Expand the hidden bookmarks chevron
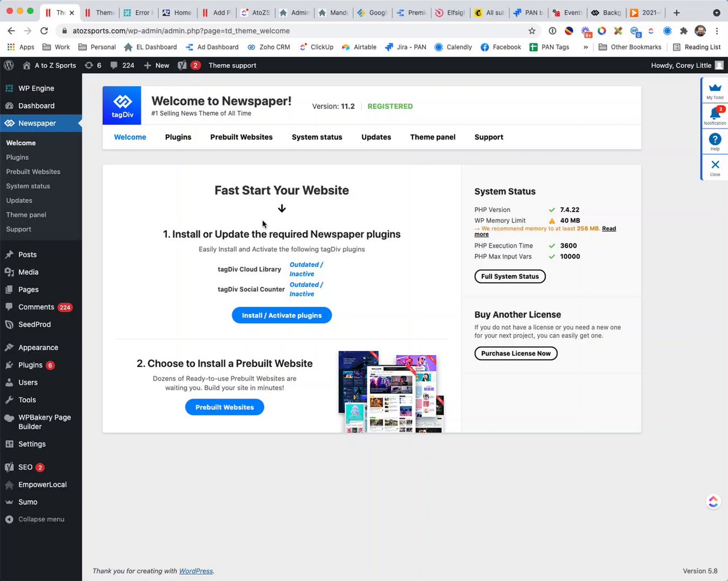The width and height of the screenshot is (728, 581). tap(586, 47)
